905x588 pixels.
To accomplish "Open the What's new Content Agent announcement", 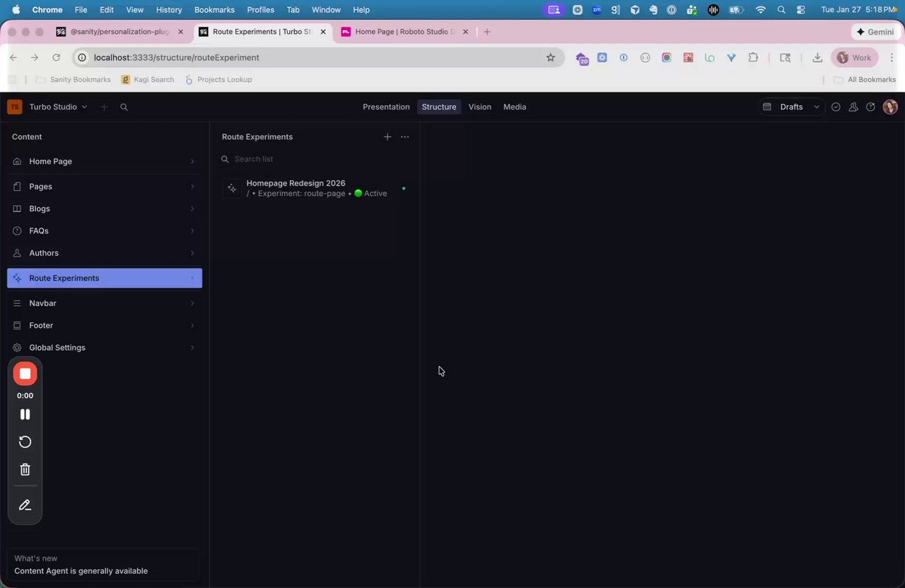I will click(x=103, y=565).
